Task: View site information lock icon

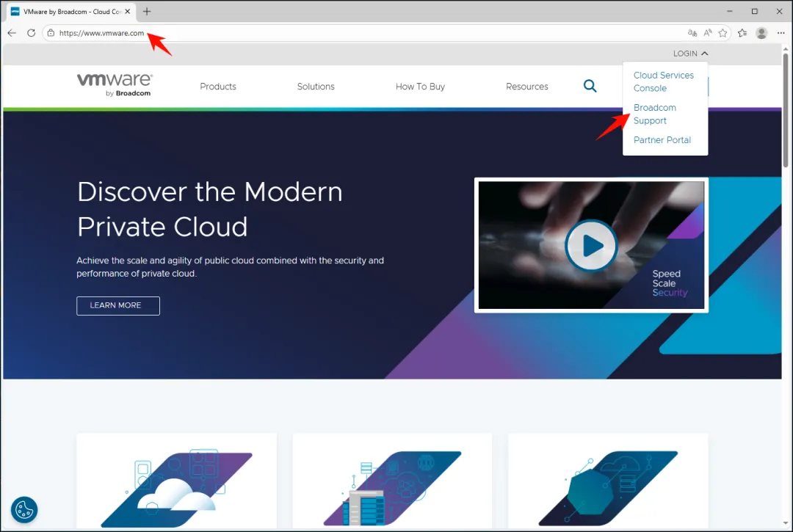Action: coord(51,33)
